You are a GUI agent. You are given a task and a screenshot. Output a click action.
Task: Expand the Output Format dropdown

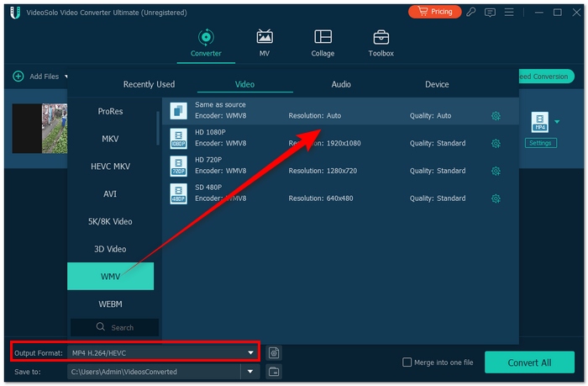pyautogui.click(x=249, y=352)
